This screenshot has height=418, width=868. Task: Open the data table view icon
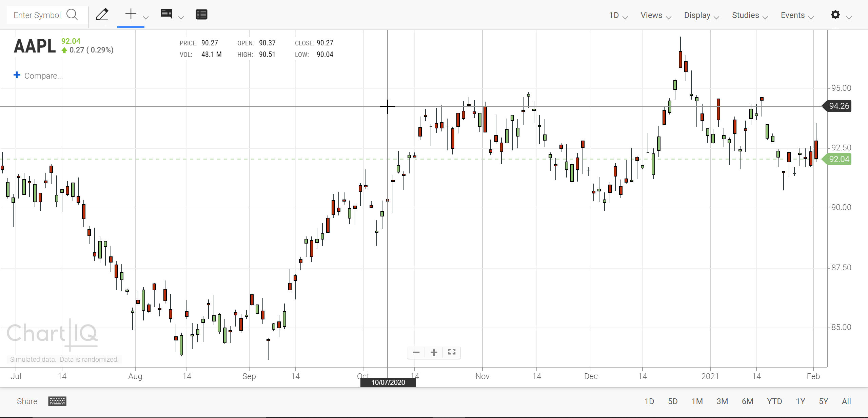tap(201, 15)
